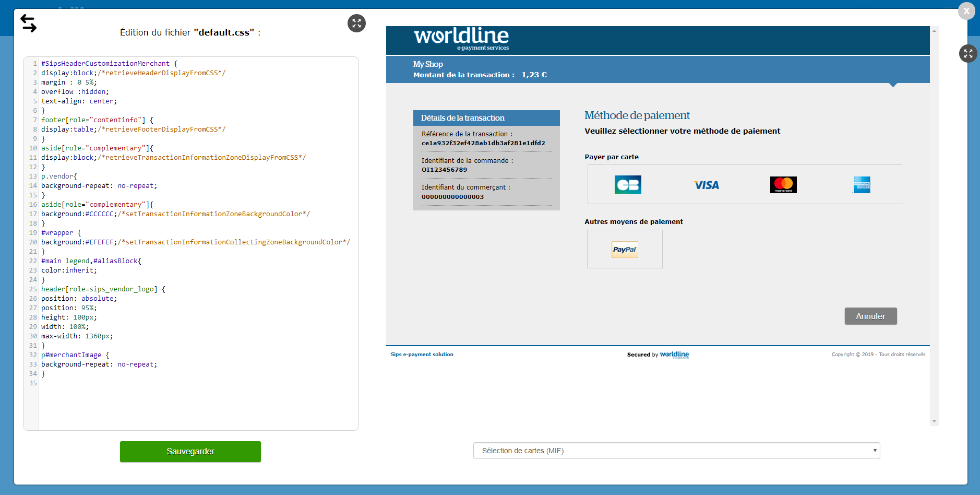Click the My Shop merchant name

(x=428, y=64)
